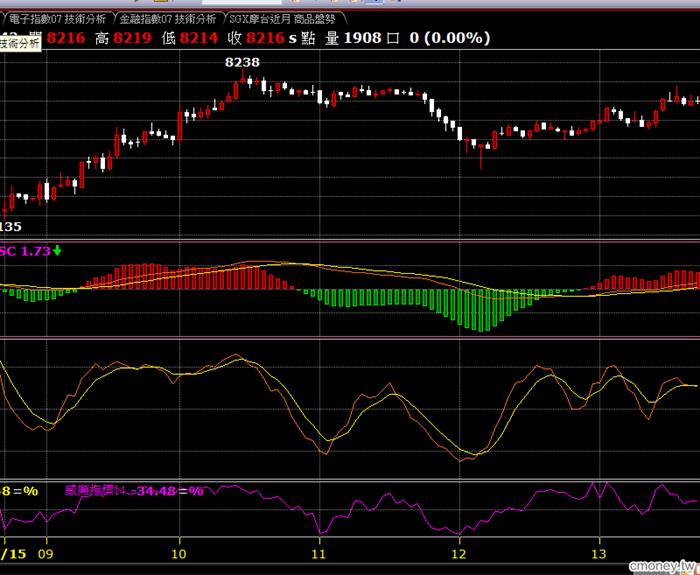Click the 13 hour time axis label

pyautogui.click(x=599, y=554)
